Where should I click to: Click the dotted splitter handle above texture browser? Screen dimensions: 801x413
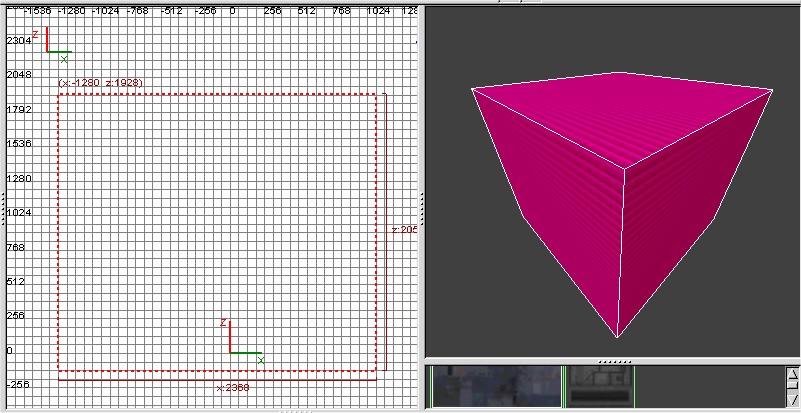point(613,361)
